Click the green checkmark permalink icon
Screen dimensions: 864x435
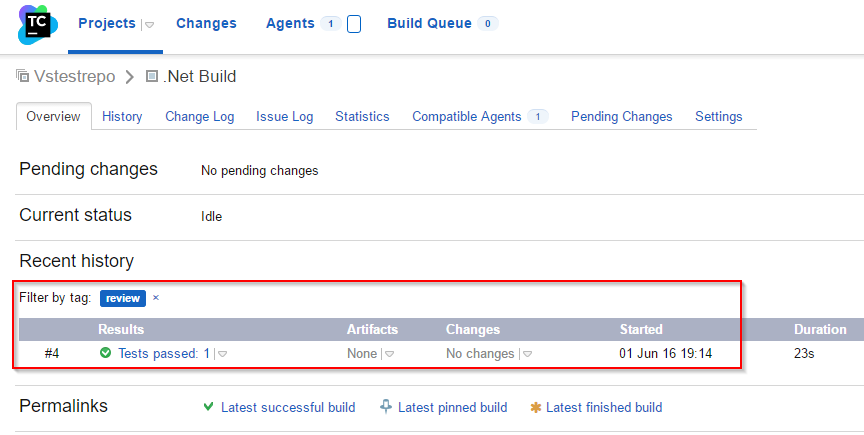click(x=208, y=407)
